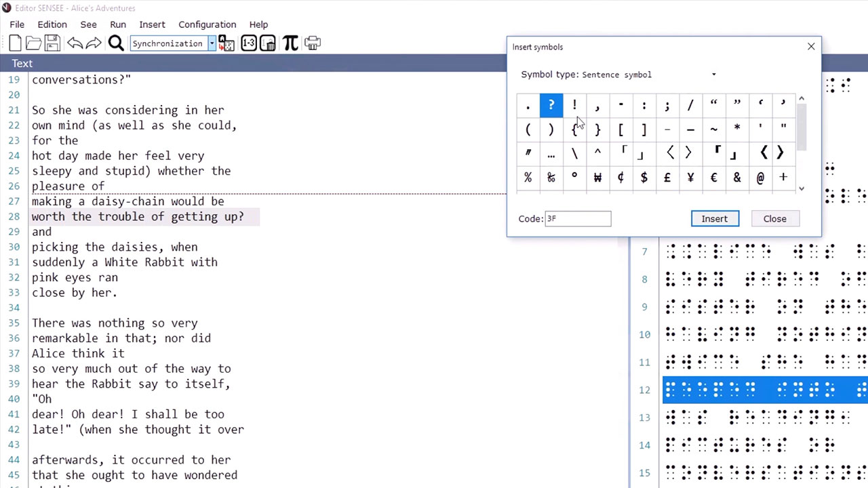This screenshot has height=488, width=868.
Task: Click the braille embosser print icon
Action: [x=313, y=43]
